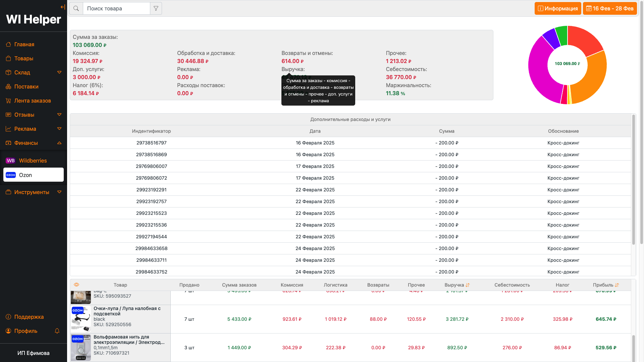644x362 pixels.
Task: Collapse the sidebar using the arrow icon
Action: tap(63, 7)
